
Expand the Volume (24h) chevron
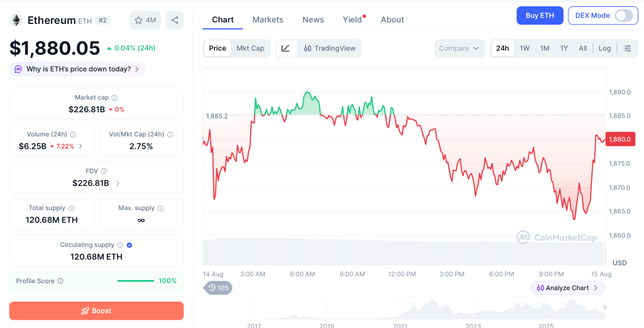click(80, 146)
